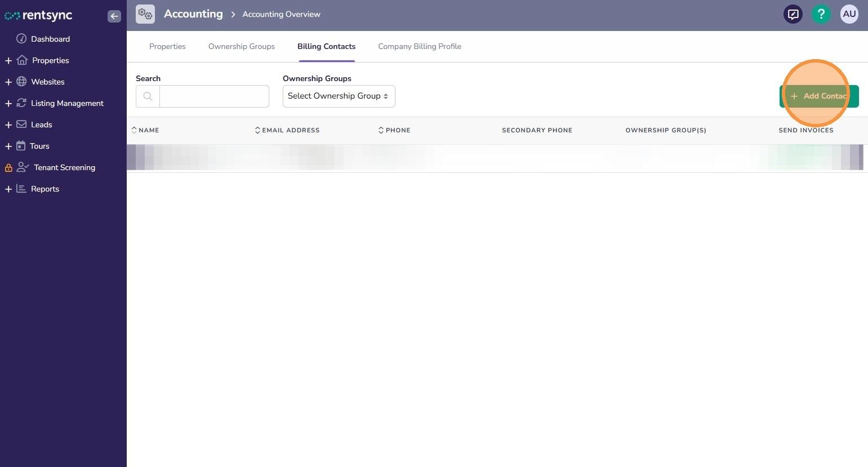Click the search magnifier icon
The width and height of the screenshot is (868, 467).
point(148,96)
